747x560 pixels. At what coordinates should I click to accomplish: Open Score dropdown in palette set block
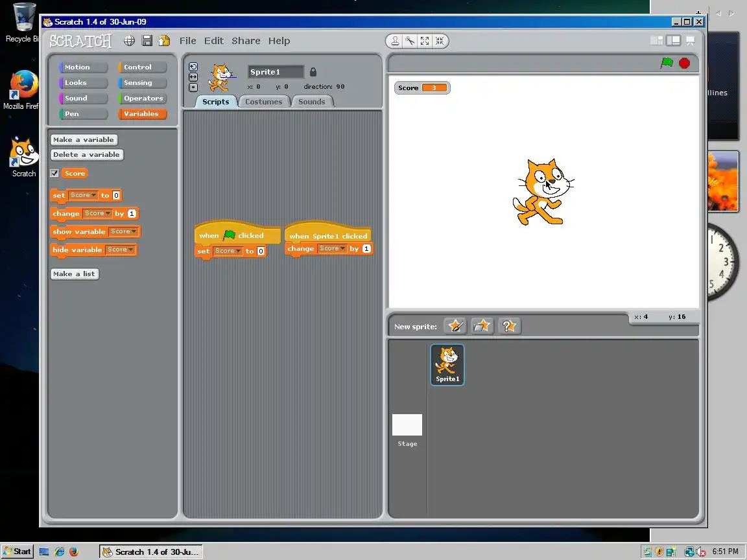(x=83, y=195)
